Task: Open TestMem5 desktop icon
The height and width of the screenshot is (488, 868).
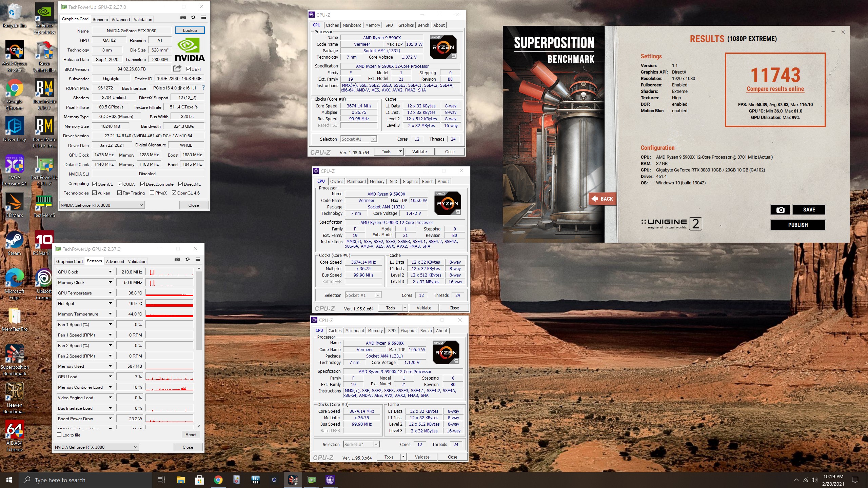Action: click(44, 205)
